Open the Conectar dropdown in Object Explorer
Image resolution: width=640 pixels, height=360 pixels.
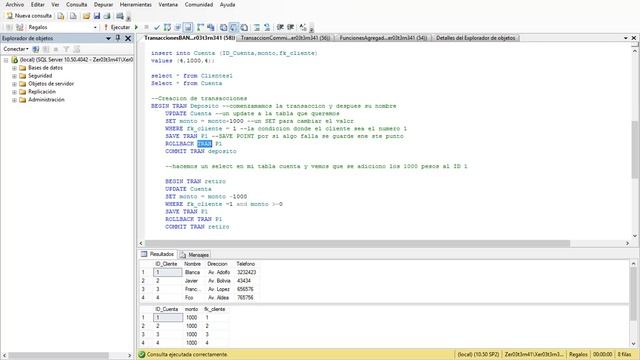(x=16, y=49)
